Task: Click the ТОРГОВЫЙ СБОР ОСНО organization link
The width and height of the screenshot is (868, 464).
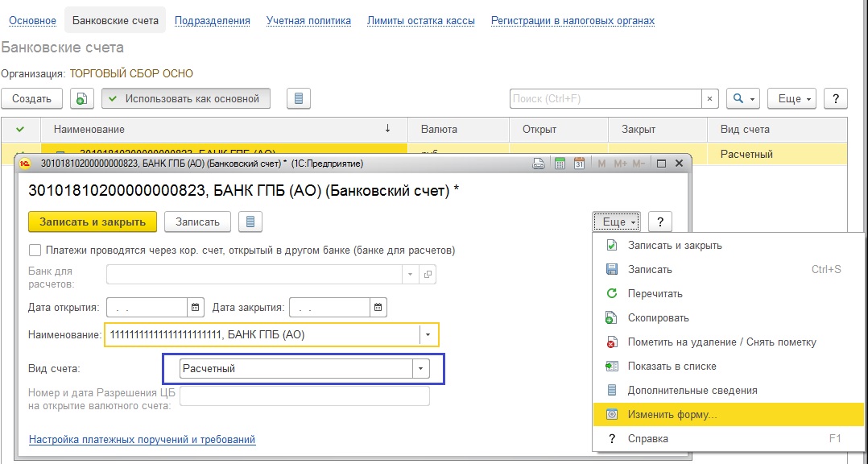Action: tap(131, 73)
